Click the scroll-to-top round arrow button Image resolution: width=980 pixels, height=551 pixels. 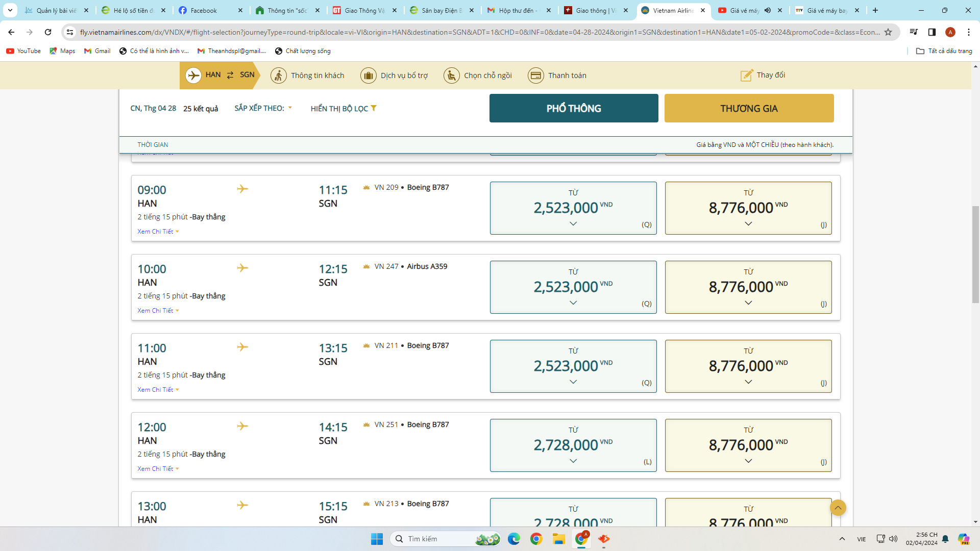point(838,508)
